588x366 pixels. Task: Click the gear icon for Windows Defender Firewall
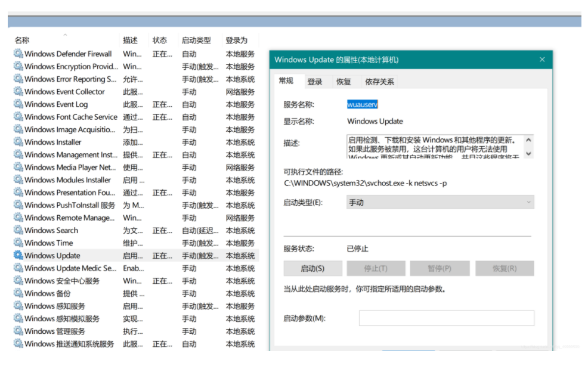point(18,54)
